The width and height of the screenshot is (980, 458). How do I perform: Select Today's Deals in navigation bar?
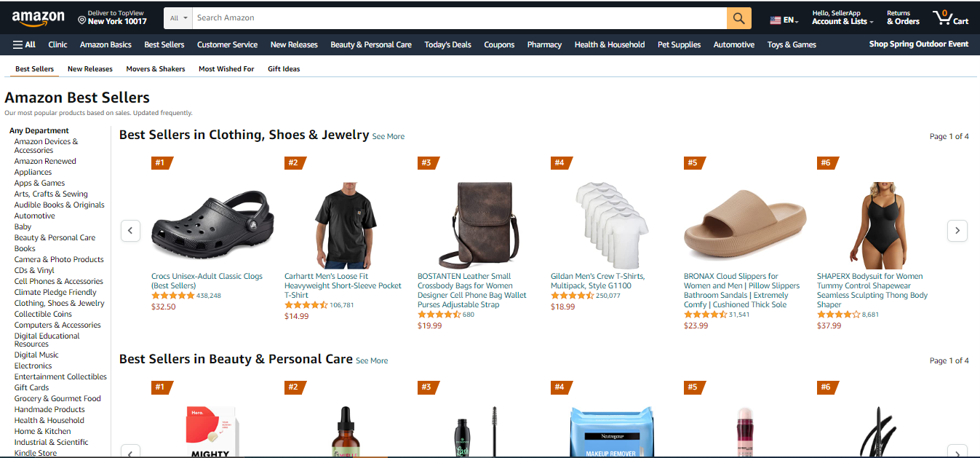(447, 44)
